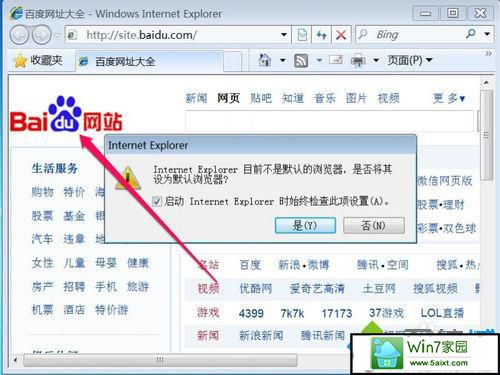Click the Home icon in command bar
Screen dimensions: 500x375
click(265, 60)
